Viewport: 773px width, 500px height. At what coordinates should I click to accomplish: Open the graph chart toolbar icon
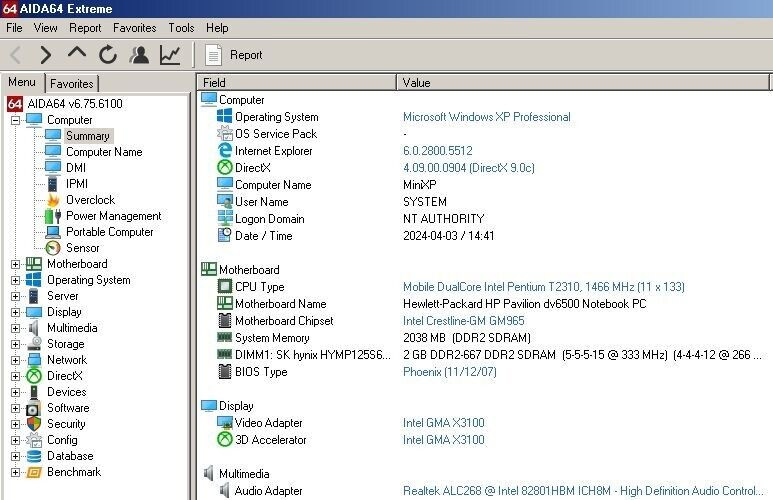[x=170, y=55]
